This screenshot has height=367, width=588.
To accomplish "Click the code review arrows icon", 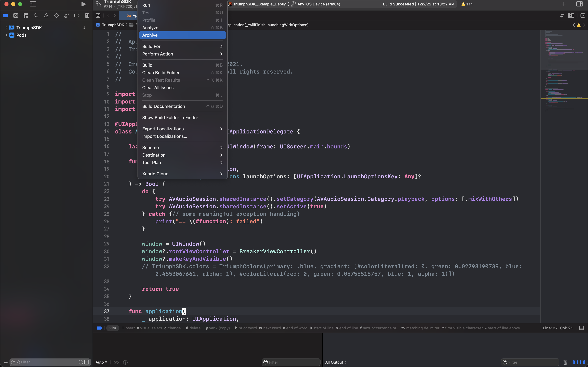I will tap(562, 15).
